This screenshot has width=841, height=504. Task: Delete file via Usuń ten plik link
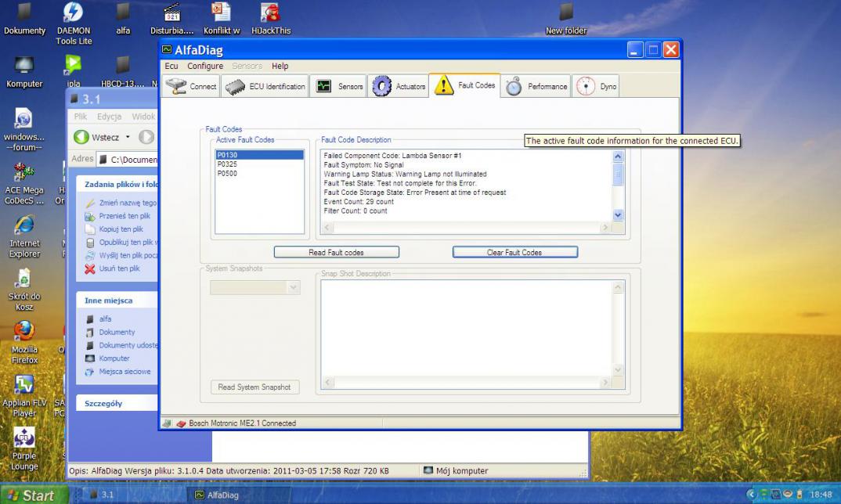(x=119, y=268)
